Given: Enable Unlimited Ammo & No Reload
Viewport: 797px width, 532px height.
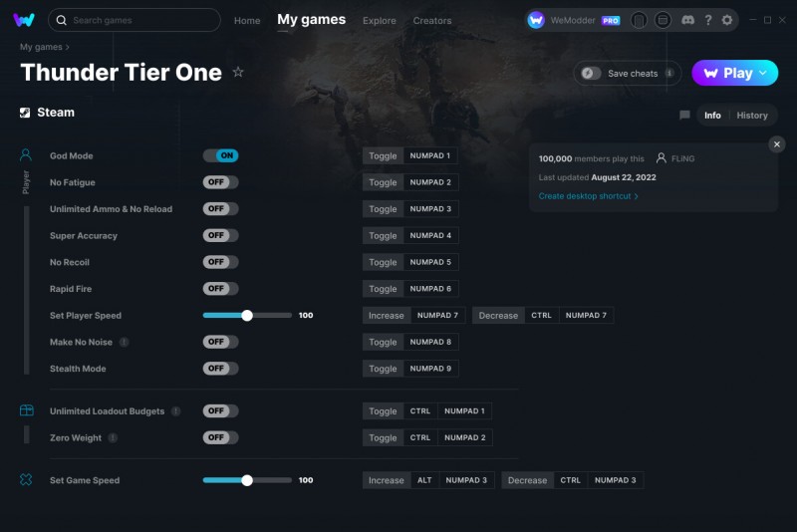Looking at the screenshot, I should [220, 209].
